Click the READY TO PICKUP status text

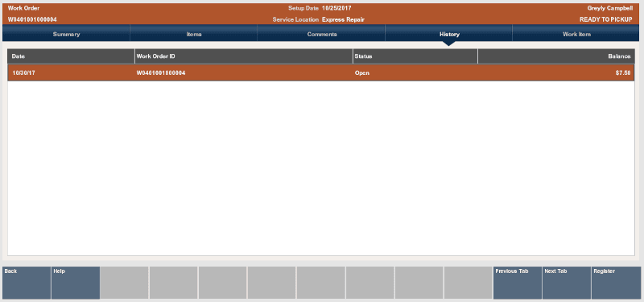pos(606,19)
